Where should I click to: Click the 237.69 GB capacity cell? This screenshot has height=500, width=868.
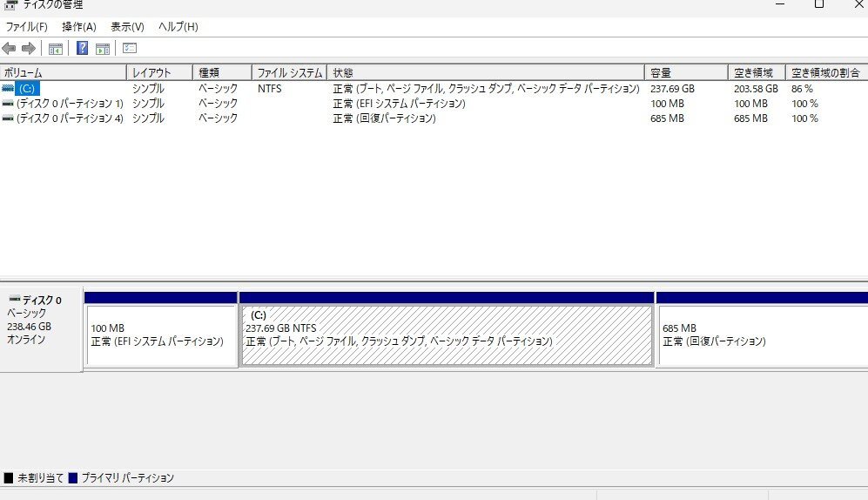pyautogui.click(x=672, y=89)
